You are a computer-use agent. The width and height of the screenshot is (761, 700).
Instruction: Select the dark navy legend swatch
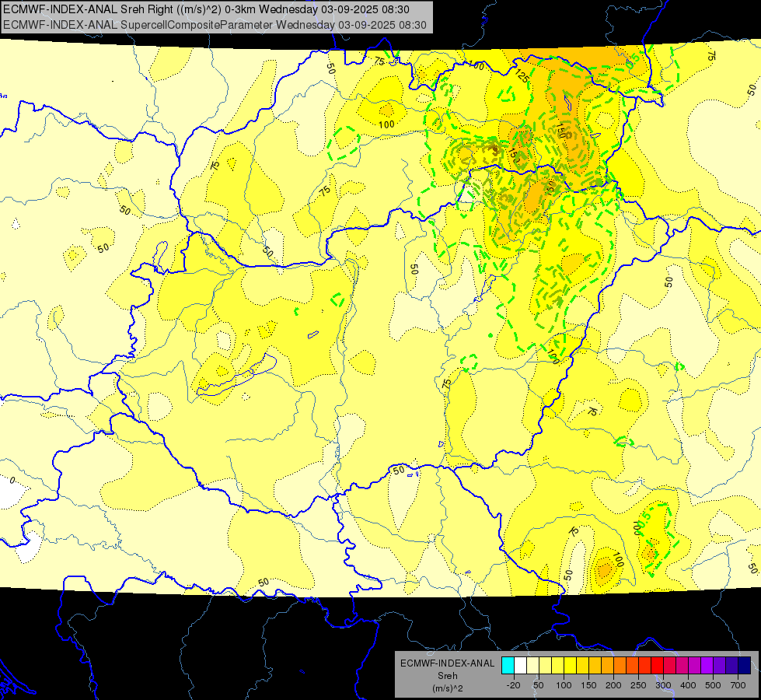[x=745, y=665]
